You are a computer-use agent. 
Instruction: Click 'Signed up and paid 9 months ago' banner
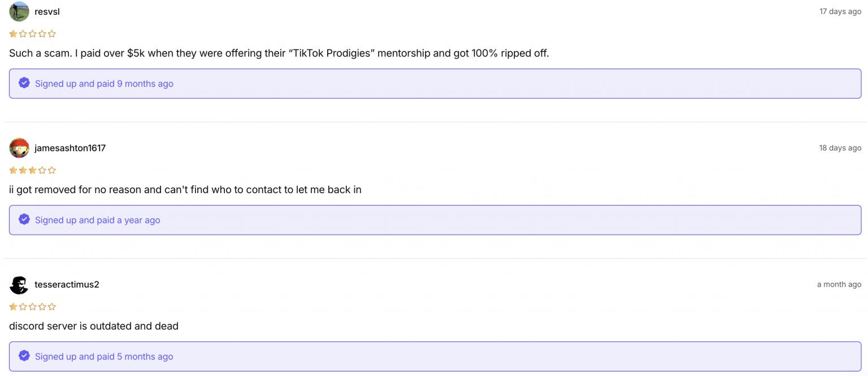435,84
